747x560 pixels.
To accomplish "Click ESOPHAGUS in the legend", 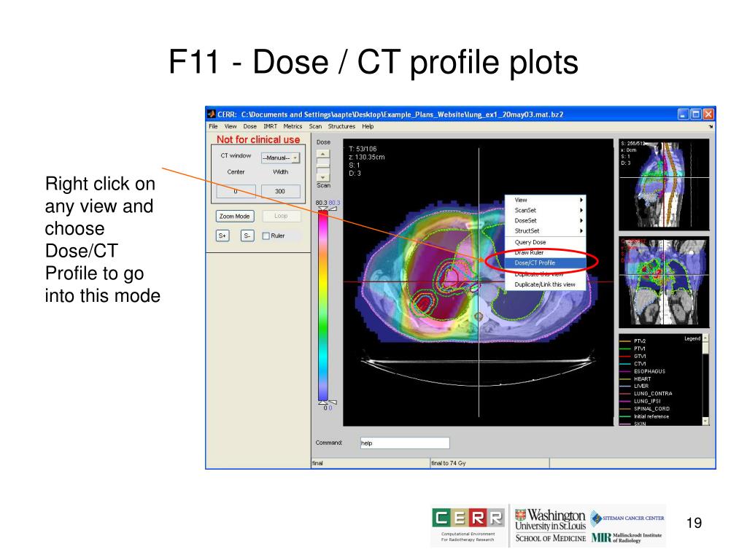I will (x=649, y=371).
